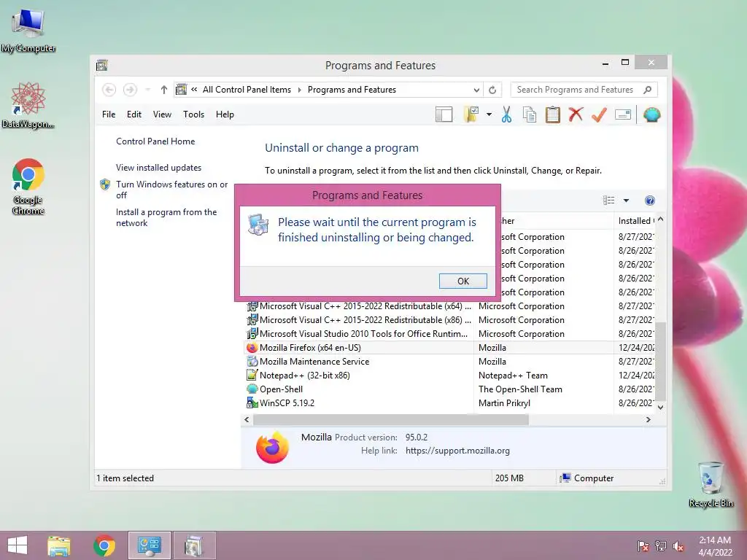Click the uninstaller taskbar button

194,545
